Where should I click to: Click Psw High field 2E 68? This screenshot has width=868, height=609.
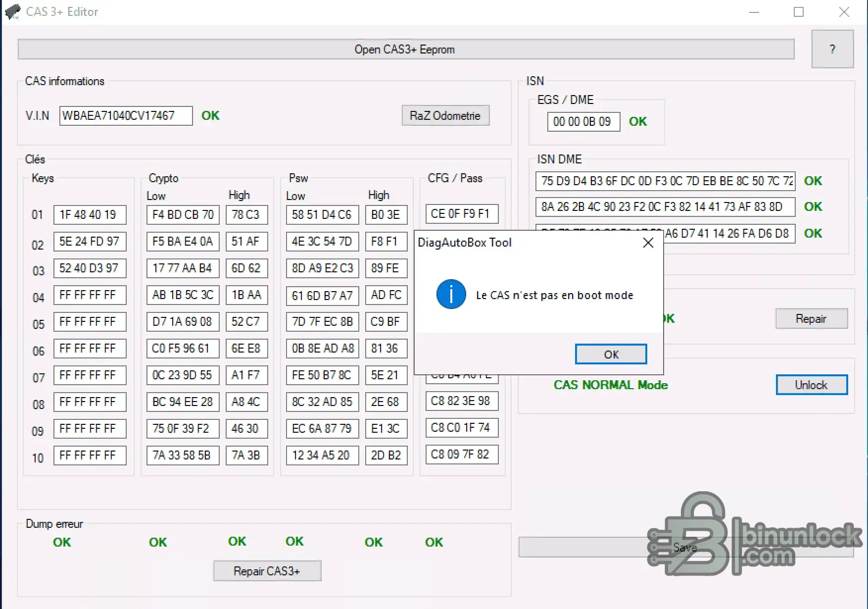click(386, 402)
